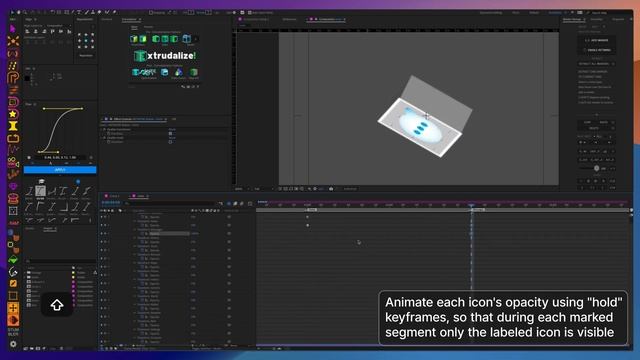The height and width of the screenshot is (360, 640).
Task: Click Add Marker button in right panel
Action: click(597, 40)
